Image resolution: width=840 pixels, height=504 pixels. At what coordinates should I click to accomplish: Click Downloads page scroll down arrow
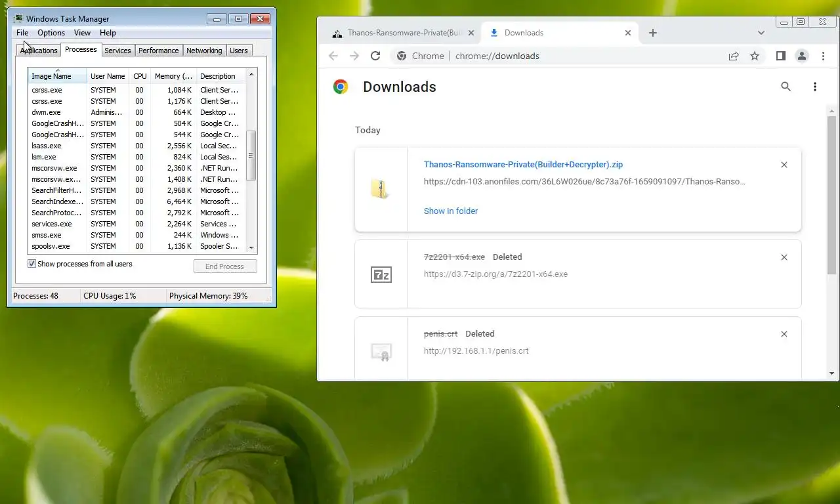click(831, 373)
